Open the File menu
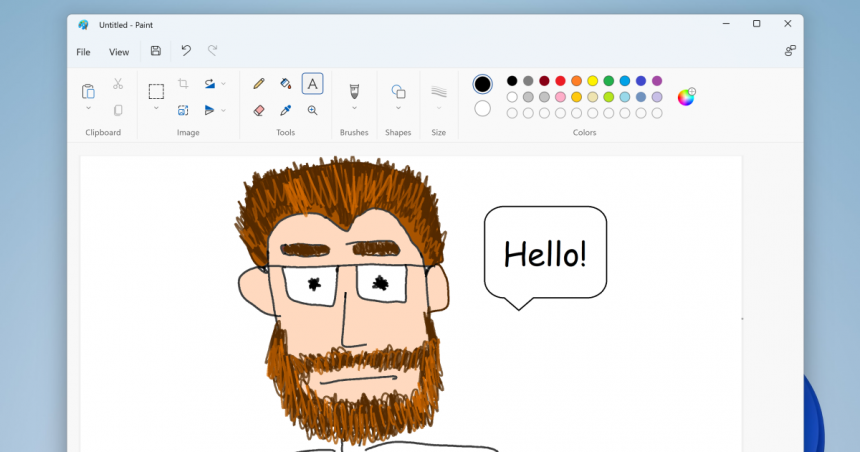The image size is (860, 452). [x=83, y=52]
